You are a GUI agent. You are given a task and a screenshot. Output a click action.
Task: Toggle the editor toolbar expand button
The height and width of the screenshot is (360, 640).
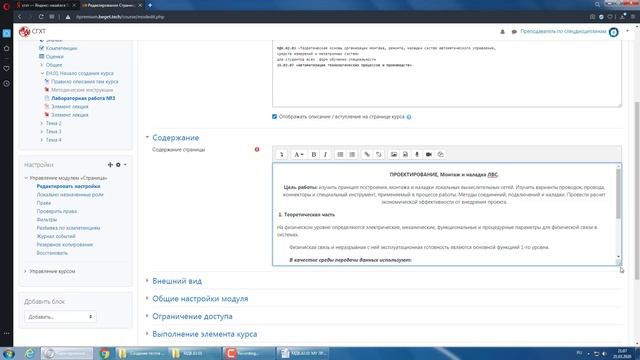[x=282, y=154]
